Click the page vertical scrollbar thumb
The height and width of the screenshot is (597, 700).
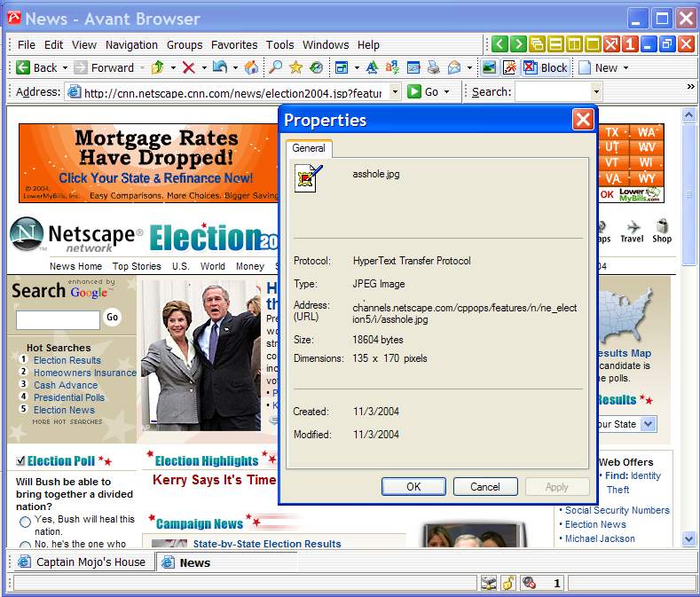click(688, 194)
